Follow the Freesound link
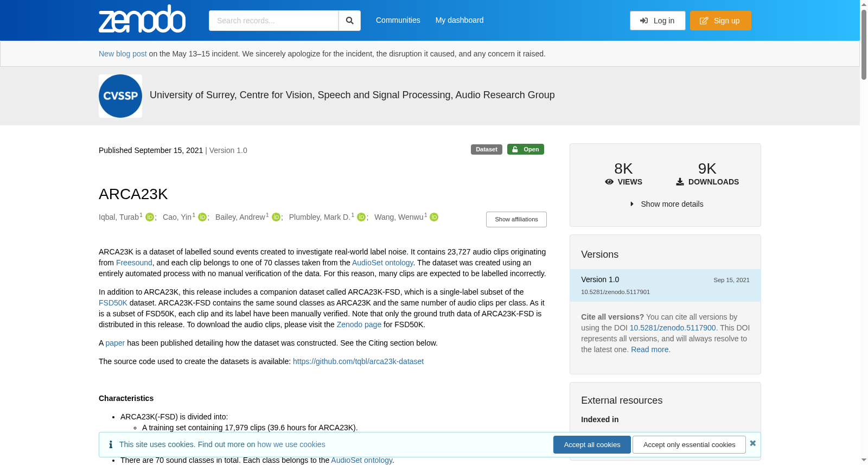 point(134,263)
